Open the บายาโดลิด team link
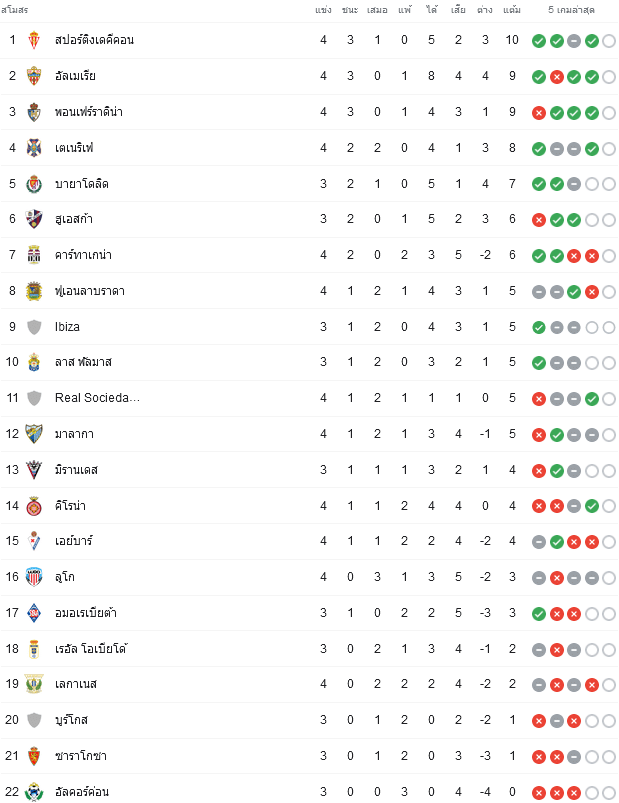 (x=82, y=184)
